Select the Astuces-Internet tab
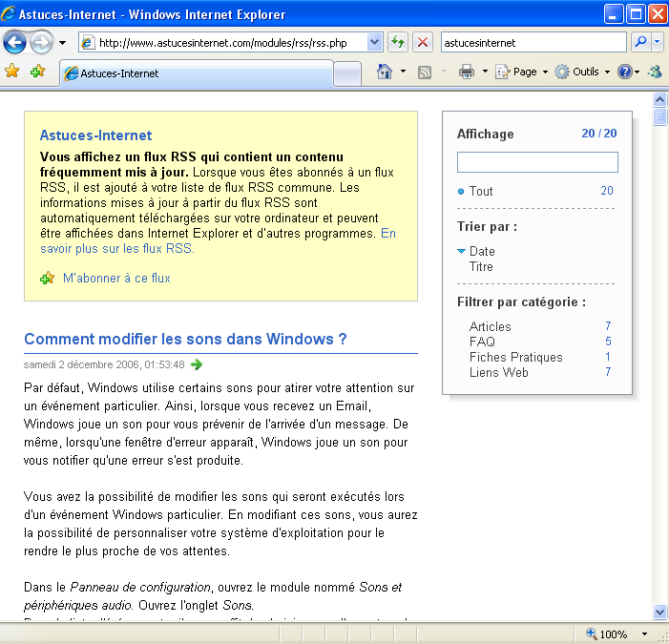 coord(197,73)
